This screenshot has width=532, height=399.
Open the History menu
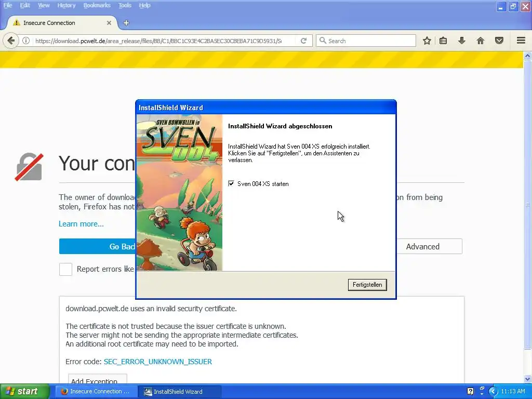[66, 5]
